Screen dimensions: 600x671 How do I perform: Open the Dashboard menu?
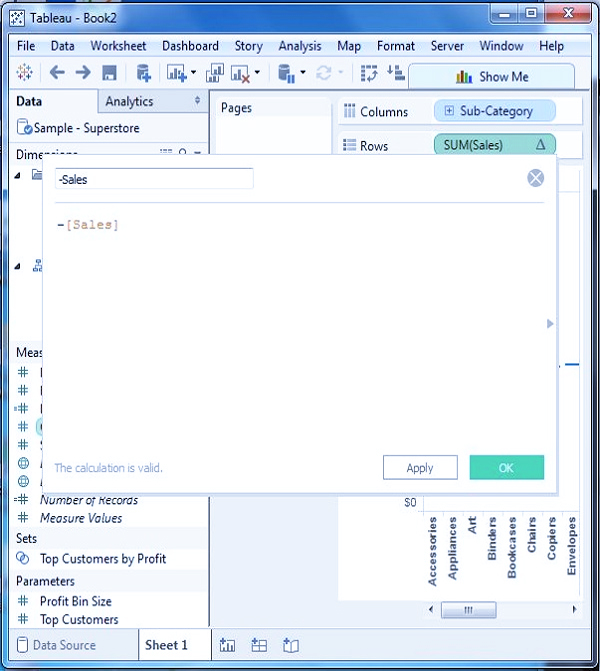[190, 46]
